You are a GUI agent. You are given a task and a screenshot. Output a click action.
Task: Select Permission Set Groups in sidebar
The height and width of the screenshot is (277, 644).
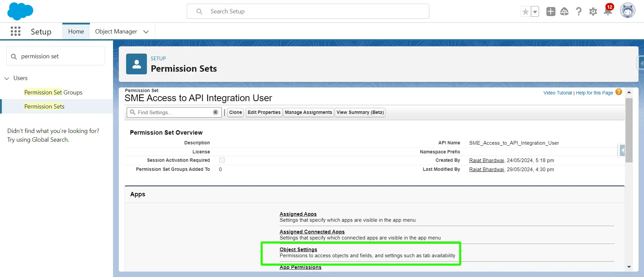point(53,92)
